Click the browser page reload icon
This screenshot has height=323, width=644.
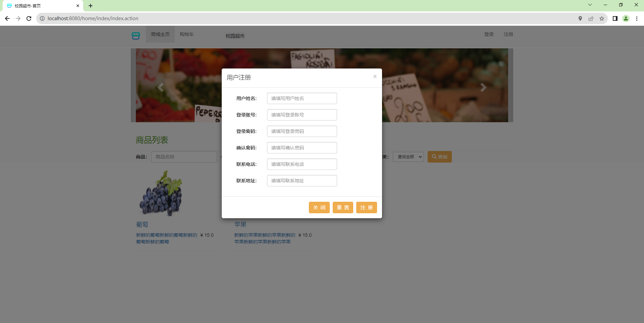(x=29, y=18)
